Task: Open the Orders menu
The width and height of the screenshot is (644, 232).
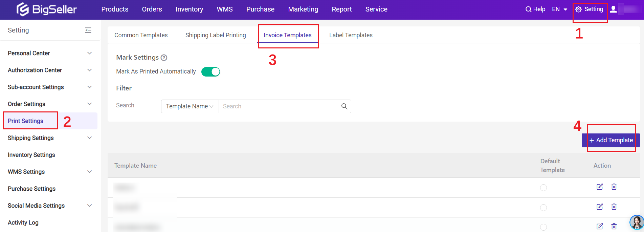Action: click(152, 9)
